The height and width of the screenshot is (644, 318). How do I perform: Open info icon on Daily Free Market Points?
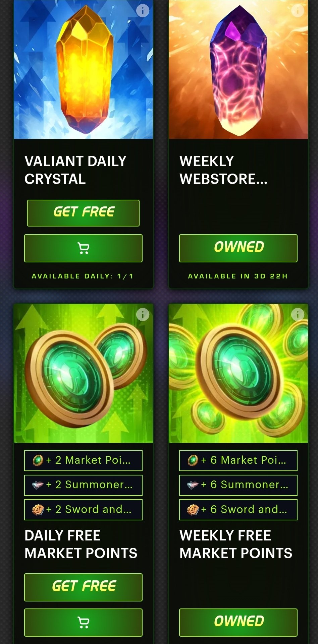coord(143,315)
